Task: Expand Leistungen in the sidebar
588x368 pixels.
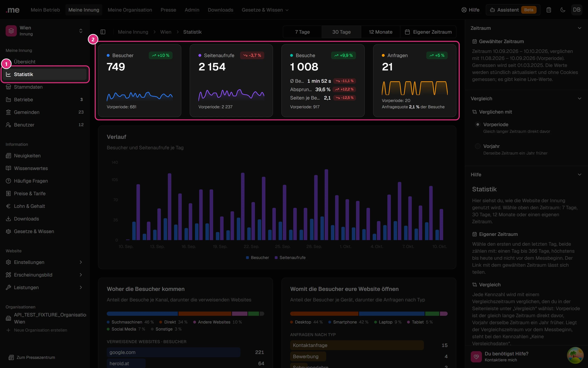Action: pyautogui.click(x=45, y=287)
